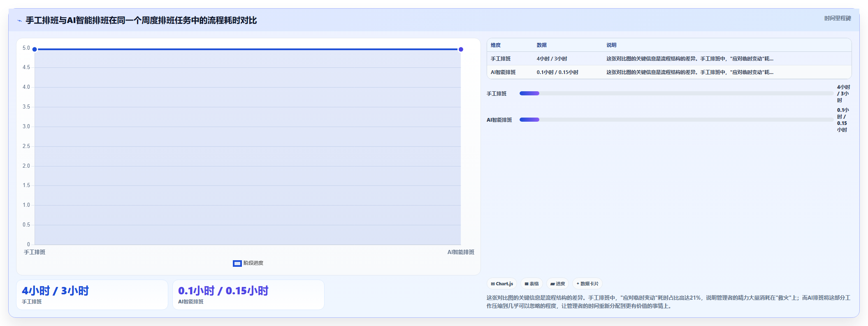Click the AI智能排班 progress bar
This screenshot has height=326, width=868.
[x=677, y=120]
